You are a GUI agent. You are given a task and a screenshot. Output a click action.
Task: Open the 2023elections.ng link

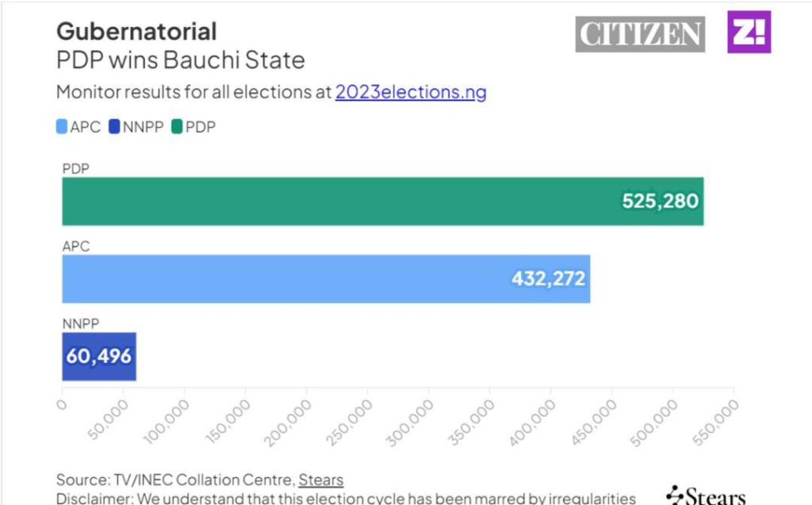tap(411, 92)
